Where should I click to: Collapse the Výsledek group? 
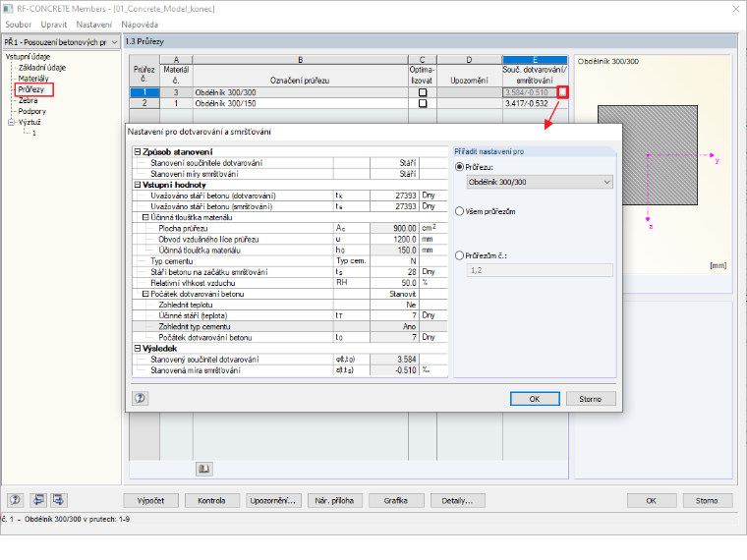[138, 349]
